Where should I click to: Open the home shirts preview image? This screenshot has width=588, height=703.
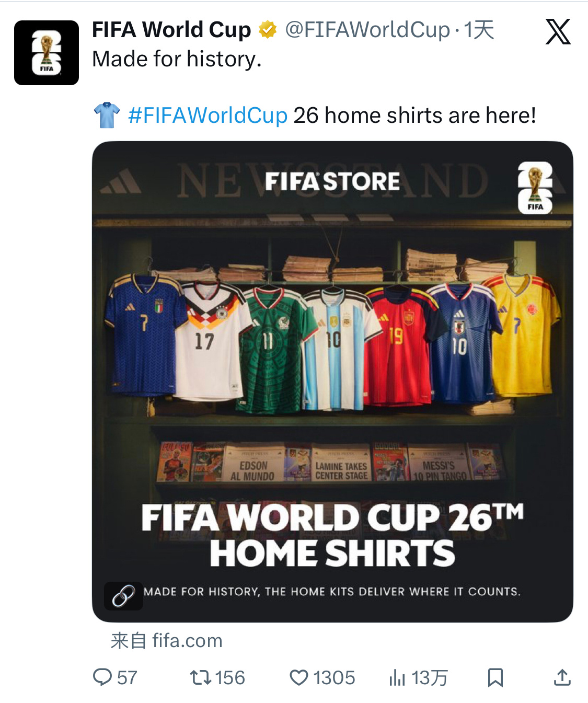[332, 382]
